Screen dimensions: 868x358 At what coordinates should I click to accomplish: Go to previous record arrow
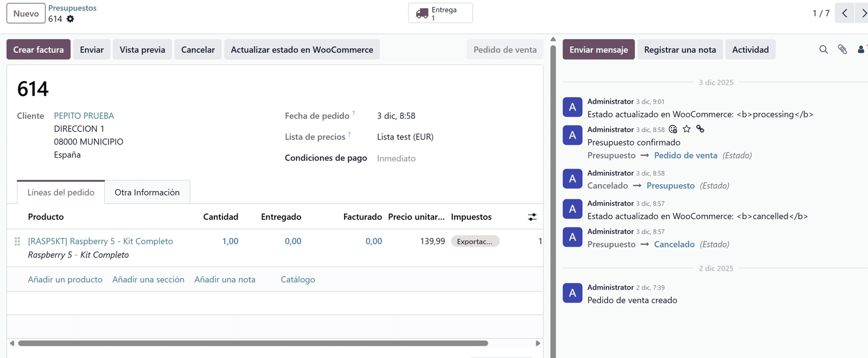(845, 13)
